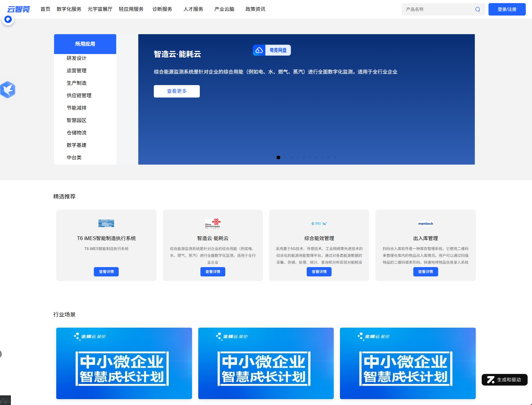Focus the 产品名称 search field
532x405 pixels.
[x=438, y=9]
